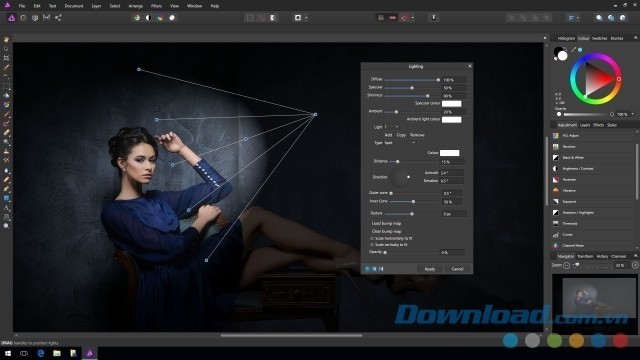The height and width of the screenshot is (360, 640).
Task: Switch to the Develop persona icon
Action: [x=35, y=18]
